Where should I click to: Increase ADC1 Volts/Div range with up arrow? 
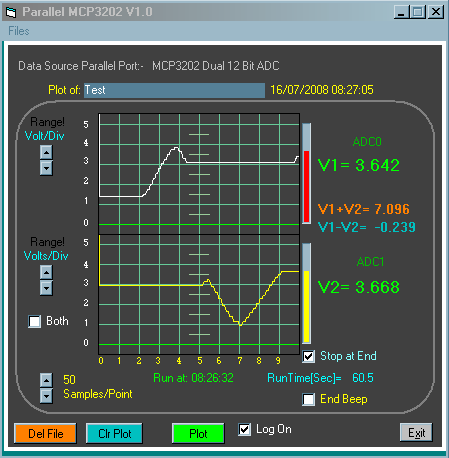[46, 272]
